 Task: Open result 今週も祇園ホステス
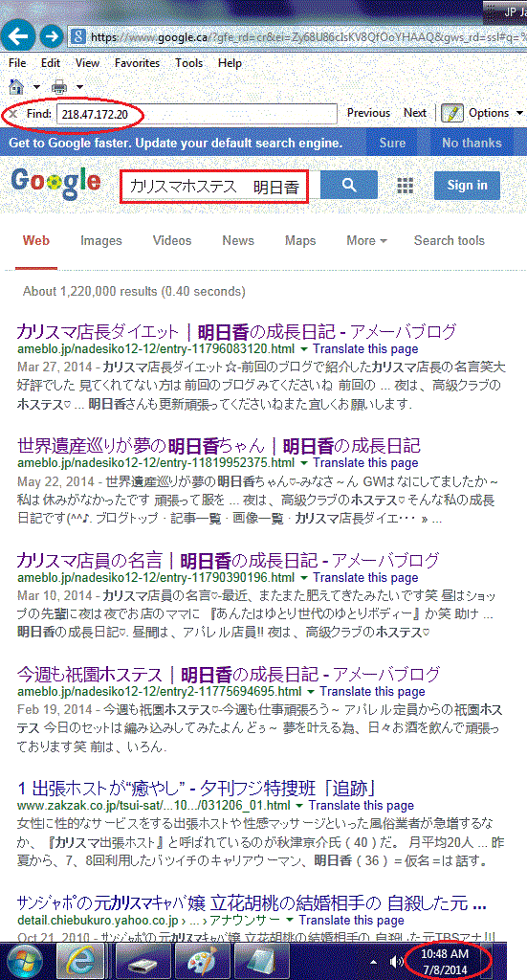point(229,675)
